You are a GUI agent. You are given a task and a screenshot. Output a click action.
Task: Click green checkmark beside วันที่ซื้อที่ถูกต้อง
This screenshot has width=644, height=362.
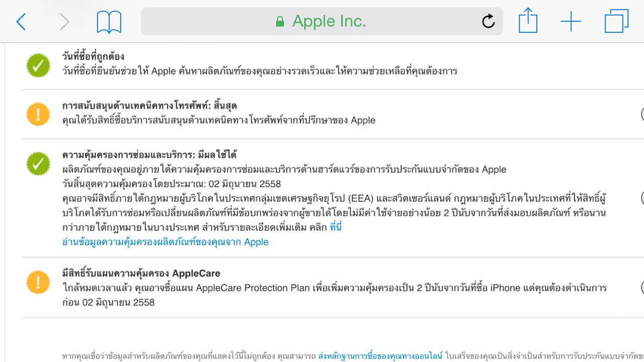[x=38, y=65]
